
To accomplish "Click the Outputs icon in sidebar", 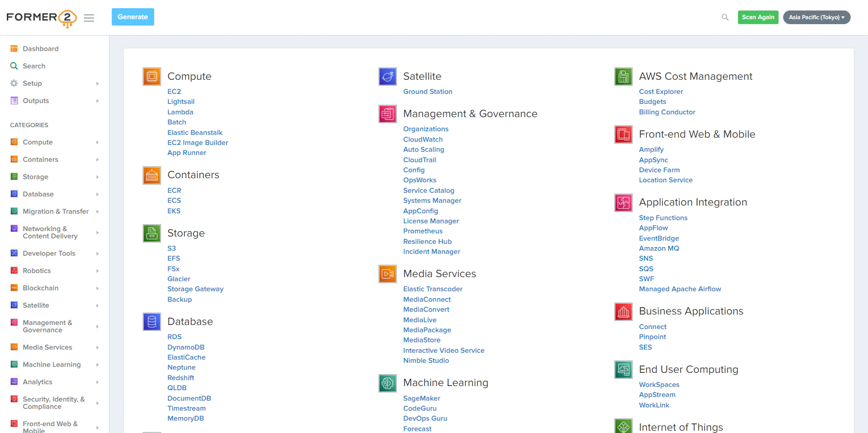I will [14, 101].
